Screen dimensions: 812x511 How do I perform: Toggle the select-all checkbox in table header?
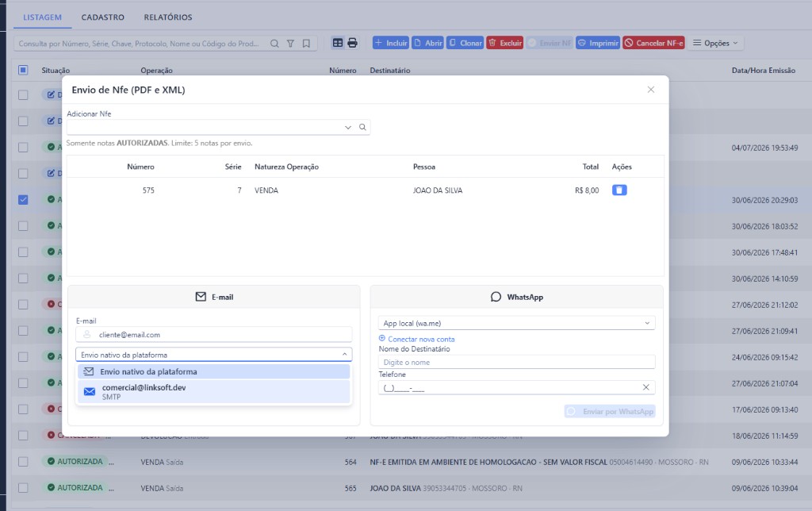pos(23,70)
